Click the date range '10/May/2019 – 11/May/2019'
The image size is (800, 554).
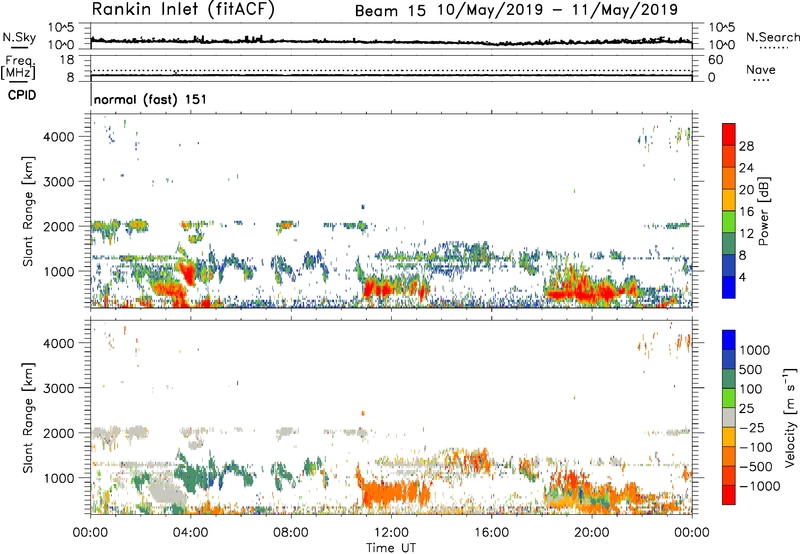tap(557, 10)
